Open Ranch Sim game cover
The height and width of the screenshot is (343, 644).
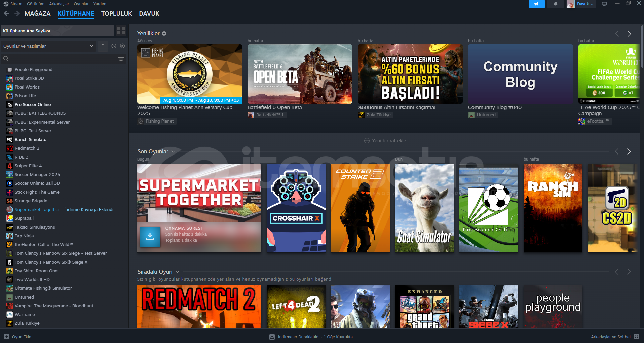pyautogui.click(x=553, y=208)
